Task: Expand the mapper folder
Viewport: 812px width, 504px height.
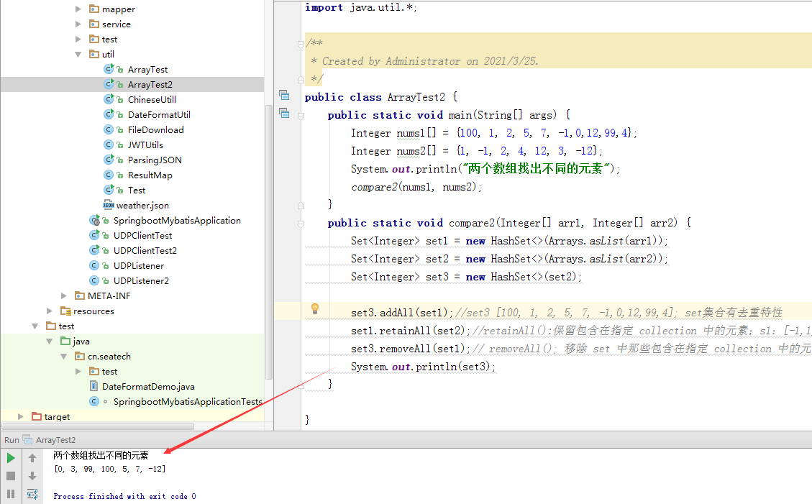Action: coord(78,9)
